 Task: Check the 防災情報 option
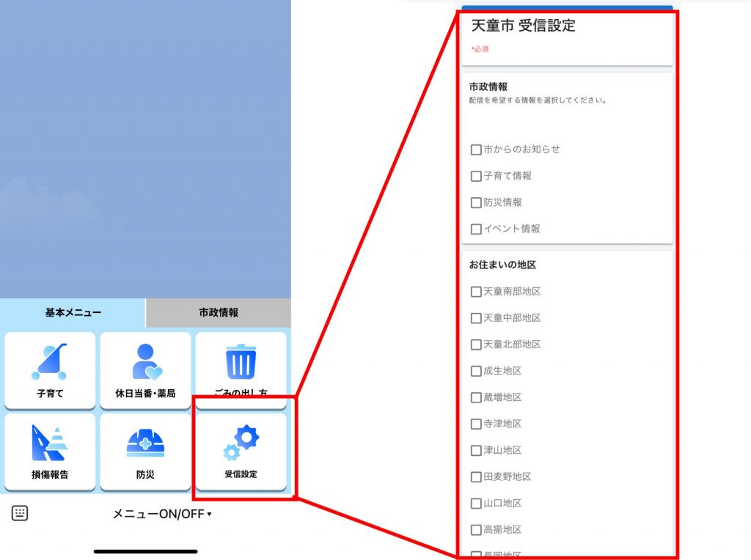pos(476,202)
